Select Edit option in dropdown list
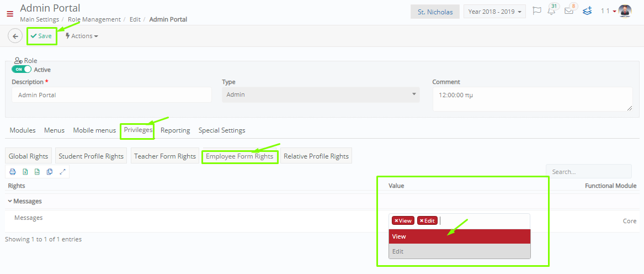Viewport: 644px width, 274px height. tap(460, 251)
